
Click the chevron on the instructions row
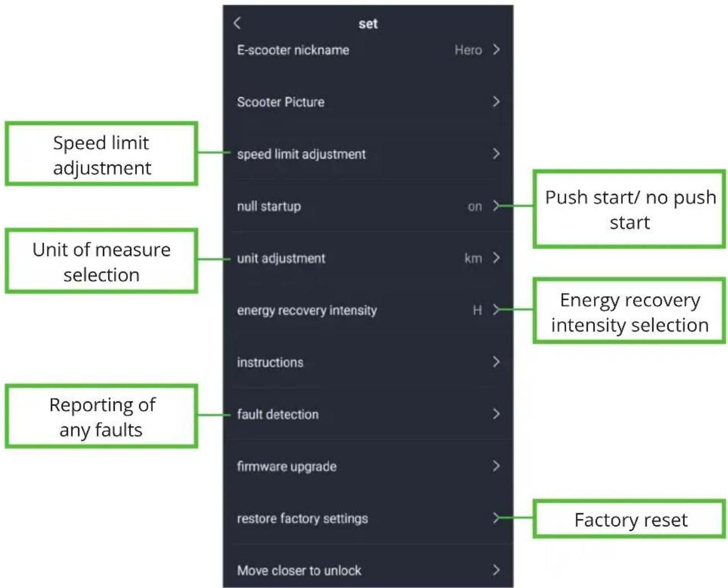(496, 362)
